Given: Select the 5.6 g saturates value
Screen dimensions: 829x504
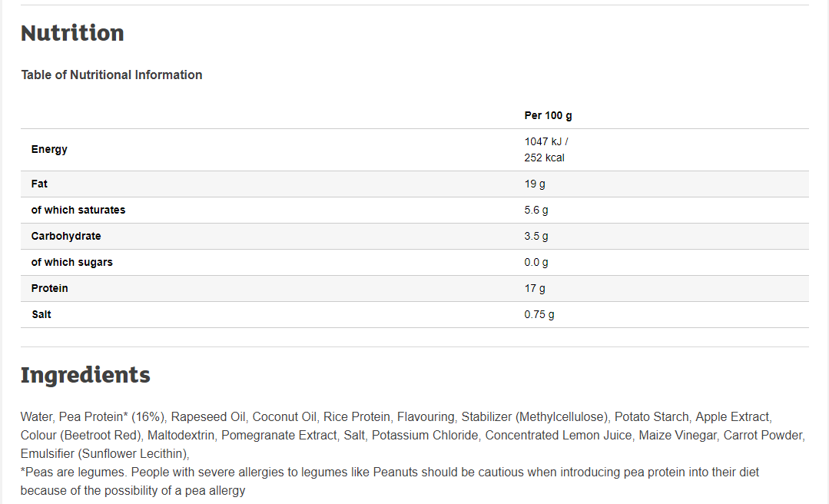Looking at the screenshot, I should pos(536,210).
